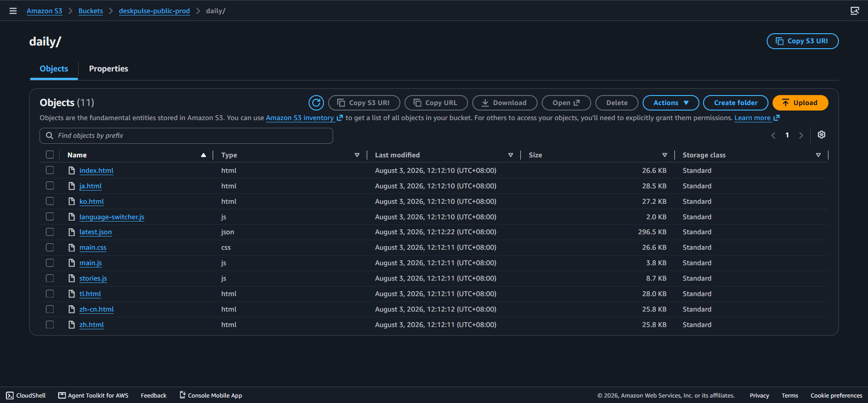Sort by Last modified column arrow
Image resolution: width=868 pixels, height=403 pixels.
(511, 155)
